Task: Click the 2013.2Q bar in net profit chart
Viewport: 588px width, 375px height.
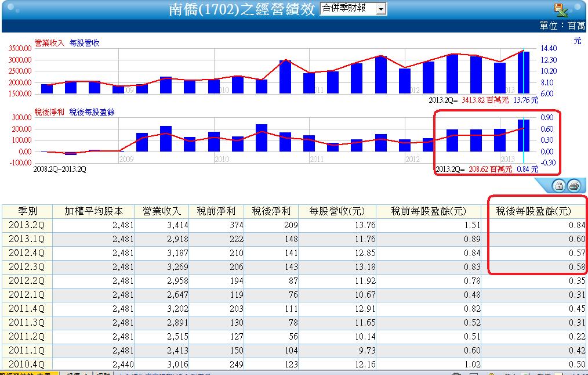Action: [524, 135]
